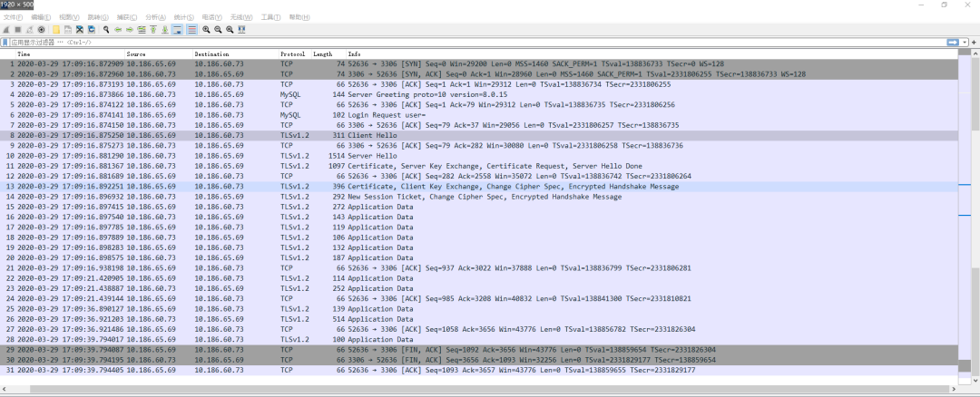Go back to previous packet in history
This screenshot has height=397, width=980.
coord(117,29)
